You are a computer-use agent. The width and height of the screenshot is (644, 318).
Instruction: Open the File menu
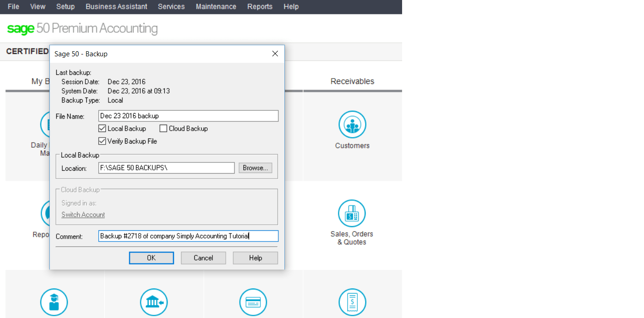pos(13,6)
